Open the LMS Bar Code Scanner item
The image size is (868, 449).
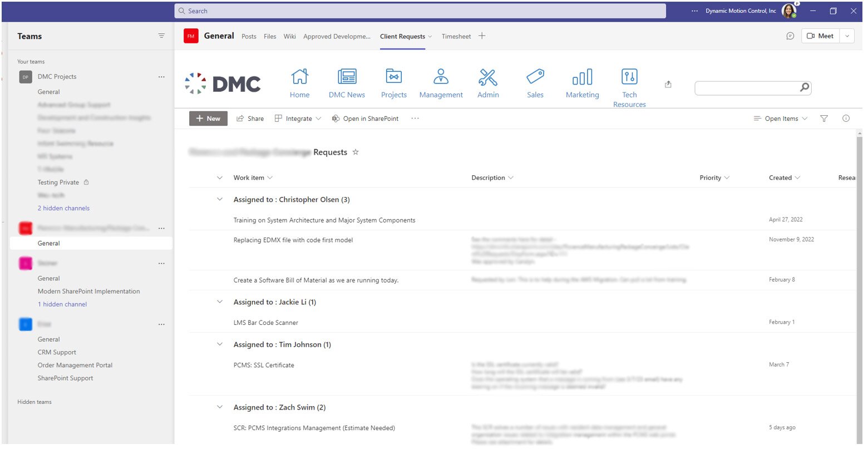265,323
